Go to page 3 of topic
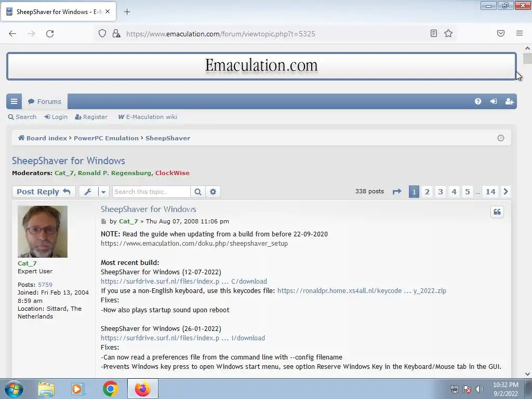Image resolution: width=532 pixels, height=399 pixels. coord(441,192)
